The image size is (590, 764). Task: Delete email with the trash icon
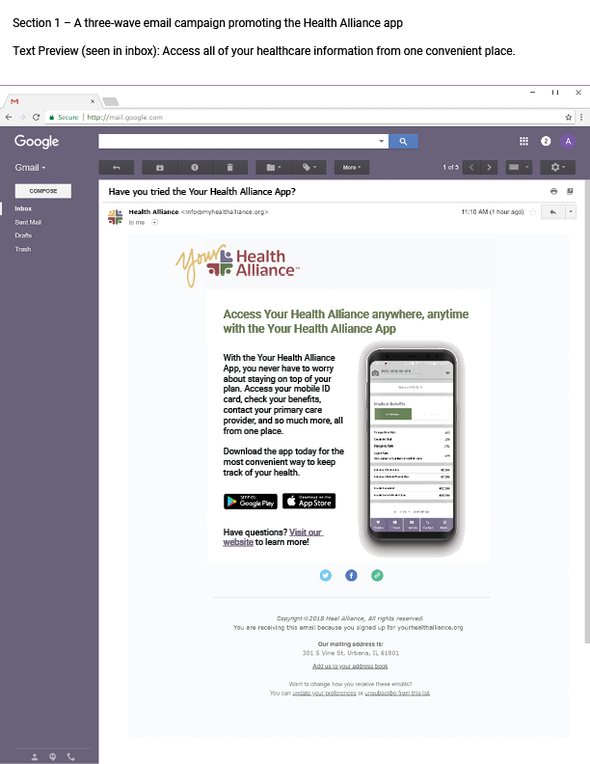(x=229, y=167)
